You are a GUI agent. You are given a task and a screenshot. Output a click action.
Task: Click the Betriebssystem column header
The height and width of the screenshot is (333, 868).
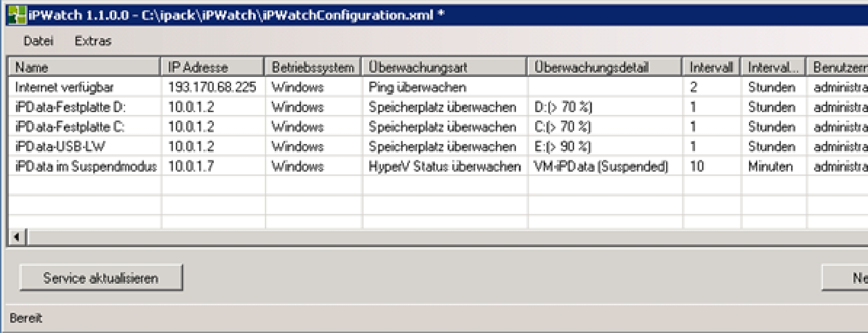point(313,68)
